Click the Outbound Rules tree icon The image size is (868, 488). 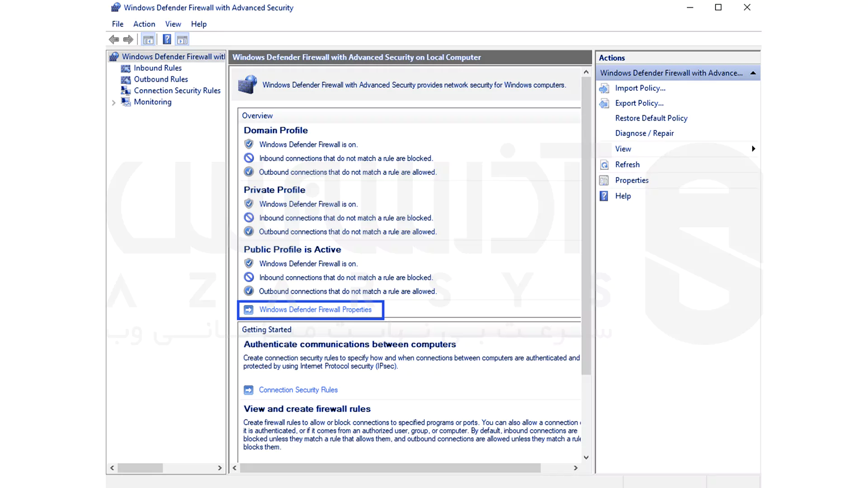(126, 80)
